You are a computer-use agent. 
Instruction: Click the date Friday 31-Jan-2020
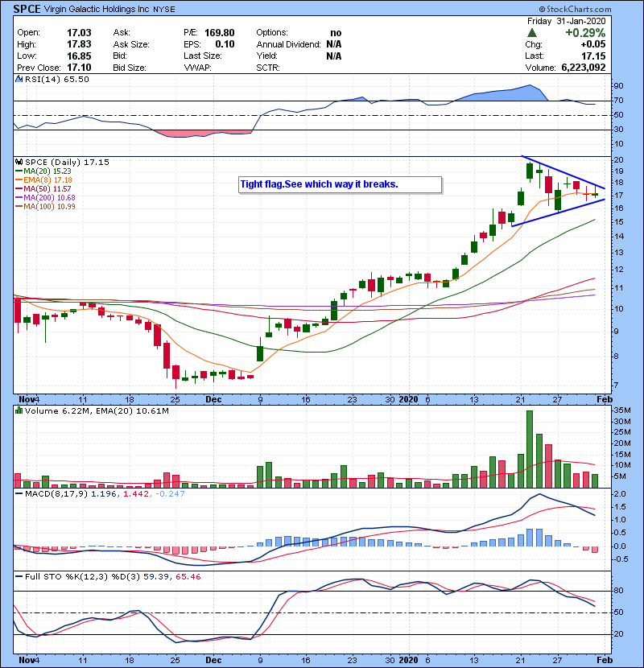[566, 21]
